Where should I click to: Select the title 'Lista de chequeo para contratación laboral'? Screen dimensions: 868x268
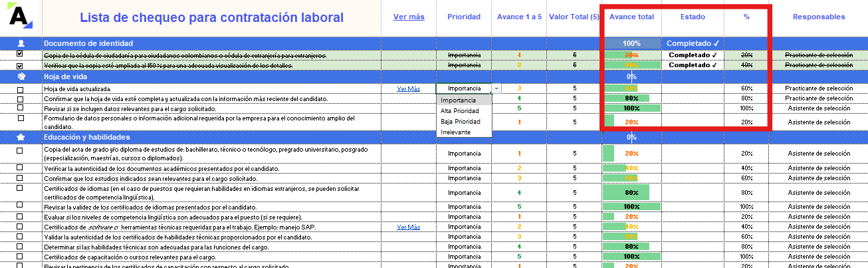point(211,18)
